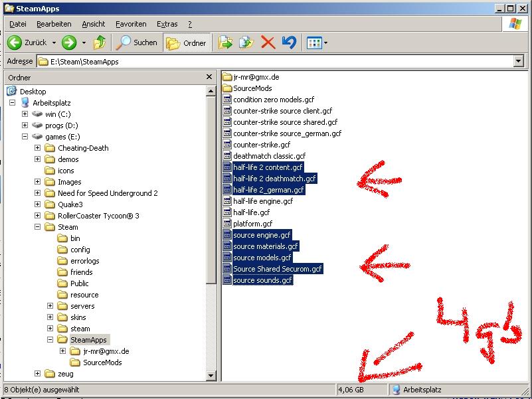Open the Views icon menu
Viewport: 532px width, 399px height.
314,42
